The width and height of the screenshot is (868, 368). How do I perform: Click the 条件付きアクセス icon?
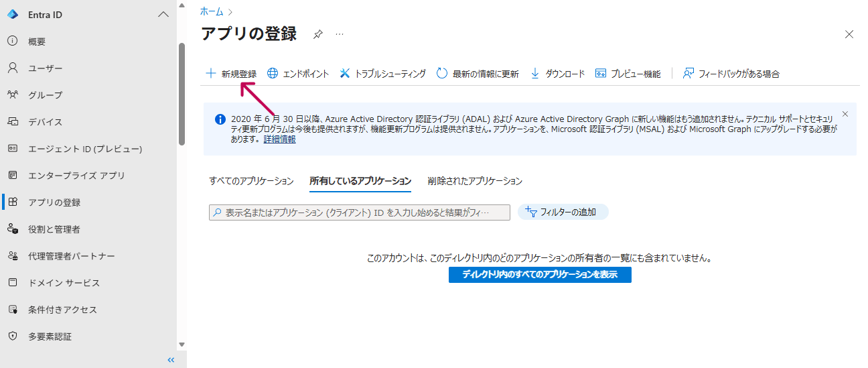[13, 310]
